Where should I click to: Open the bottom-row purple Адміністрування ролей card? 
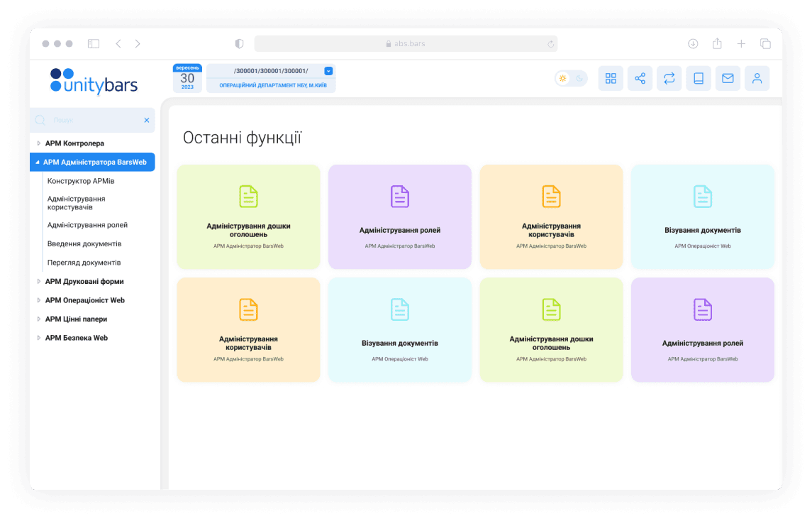702,329
